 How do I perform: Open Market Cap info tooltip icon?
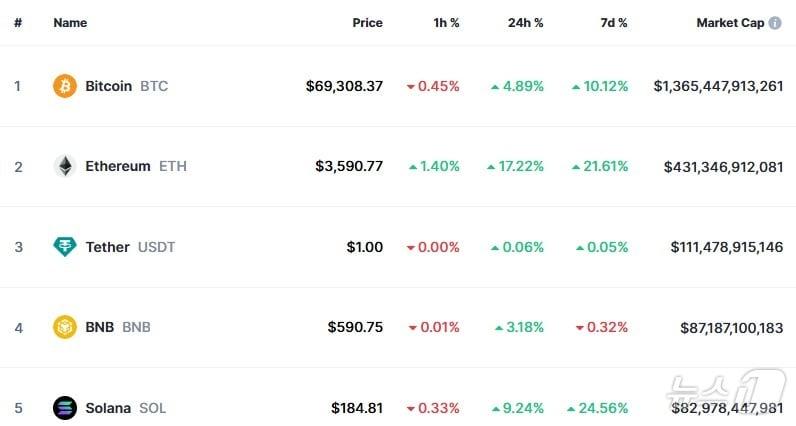click(x=775, y=23)
